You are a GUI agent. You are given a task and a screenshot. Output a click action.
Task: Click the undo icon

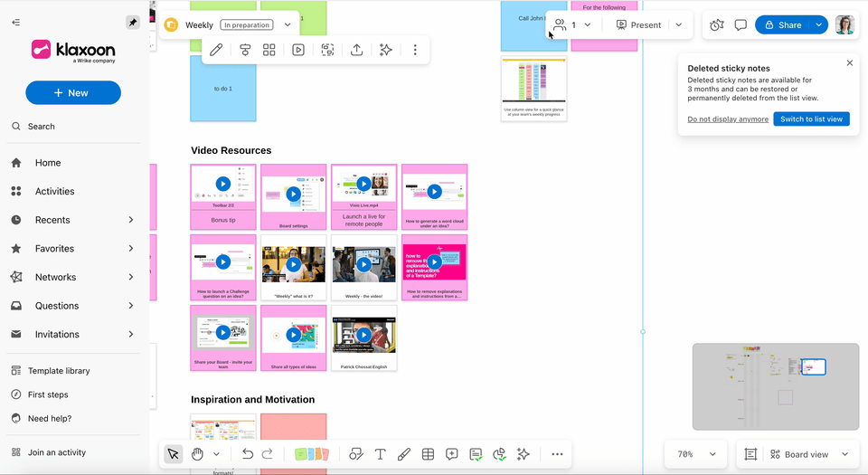pyautogui.click(x=248, y=454)
